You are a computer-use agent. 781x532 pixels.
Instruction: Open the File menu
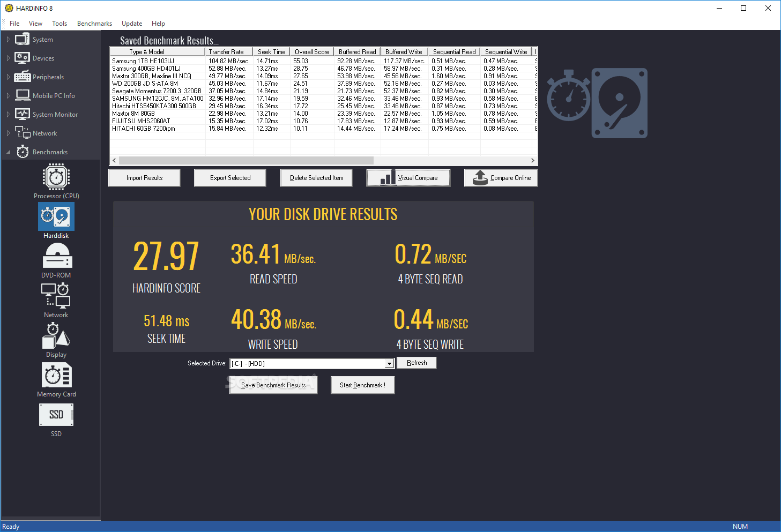click(14, 24)
